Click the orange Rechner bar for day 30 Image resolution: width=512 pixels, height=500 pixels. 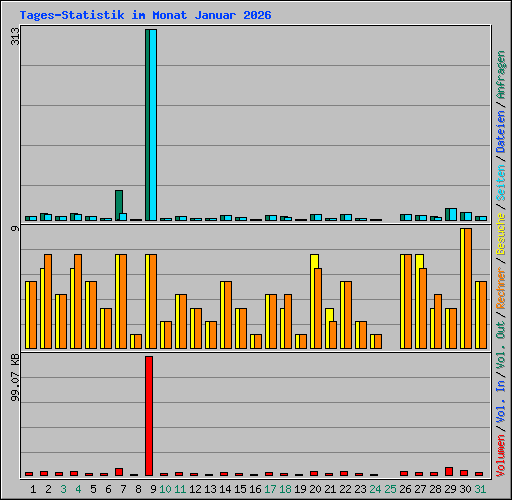coord(468,289)
